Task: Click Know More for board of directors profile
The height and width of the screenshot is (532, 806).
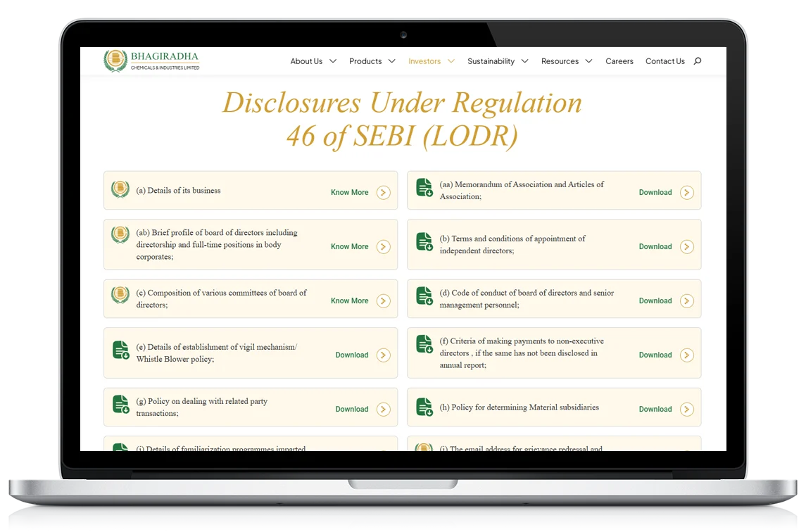Action: [350, 247]
